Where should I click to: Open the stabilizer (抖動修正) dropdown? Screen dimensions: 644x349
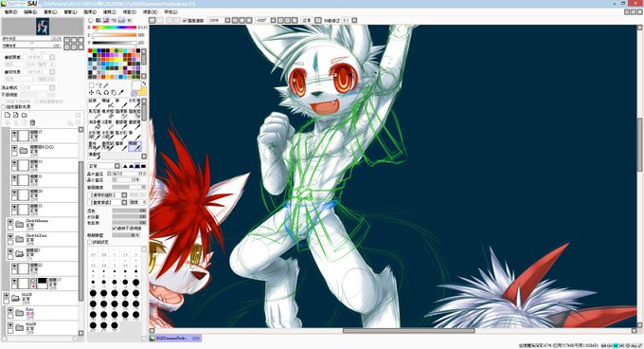pyautogui.click(x=354, y=20)
